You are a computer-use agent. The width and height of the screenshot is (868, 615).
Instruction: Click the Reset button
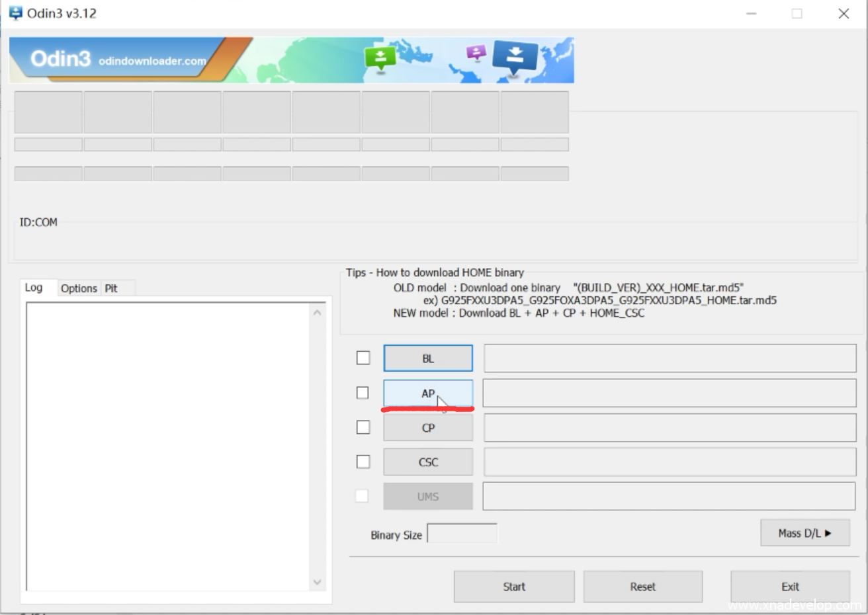[642, 587]
